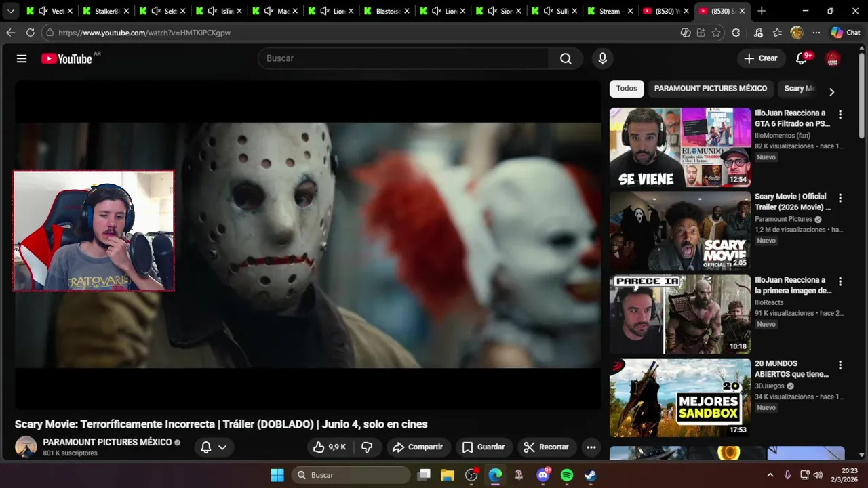The height and width of the screenshot is (488, 868).
Task: Show hidden system tray icons
Action: [770, 475]
